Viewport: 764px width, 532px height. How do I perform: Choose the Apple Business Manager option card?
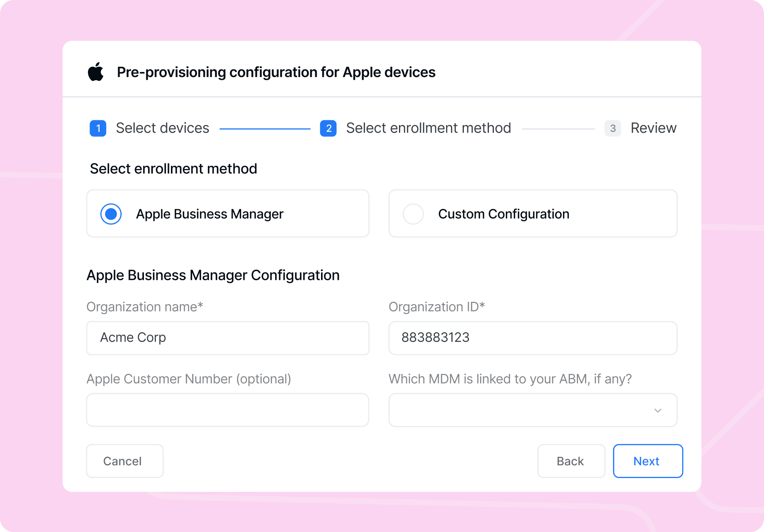click(x=228, y=214)
